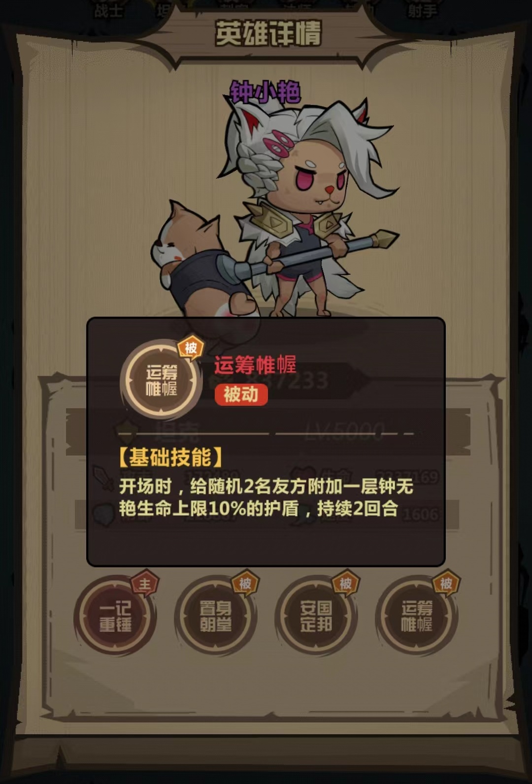532x784 pixels.
Task: Open the 安国定邦 skill icon
Action: 316,616
